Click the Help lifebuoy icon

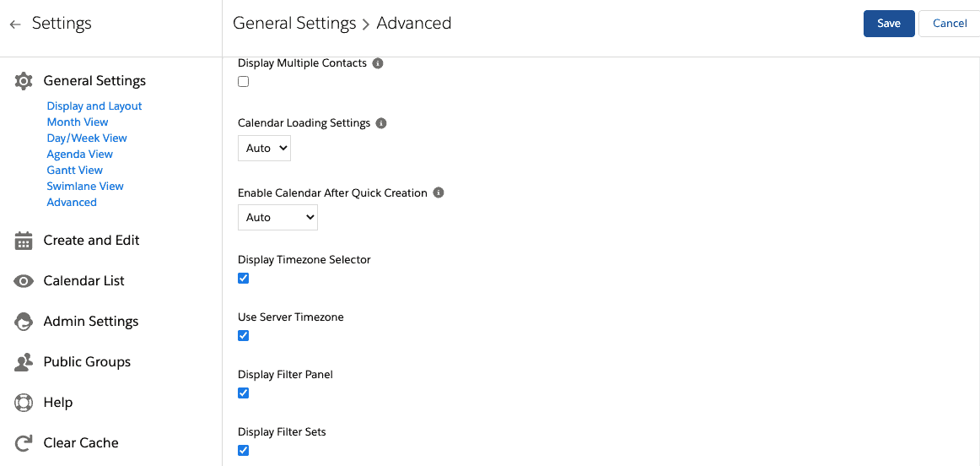point(24,403)
